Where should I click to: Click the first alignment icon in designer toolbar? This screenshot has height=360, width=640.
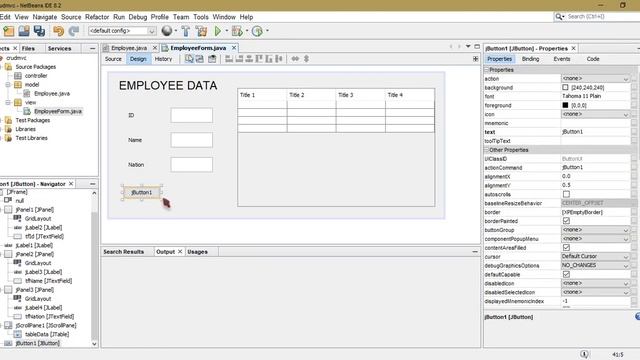point(229,59)
